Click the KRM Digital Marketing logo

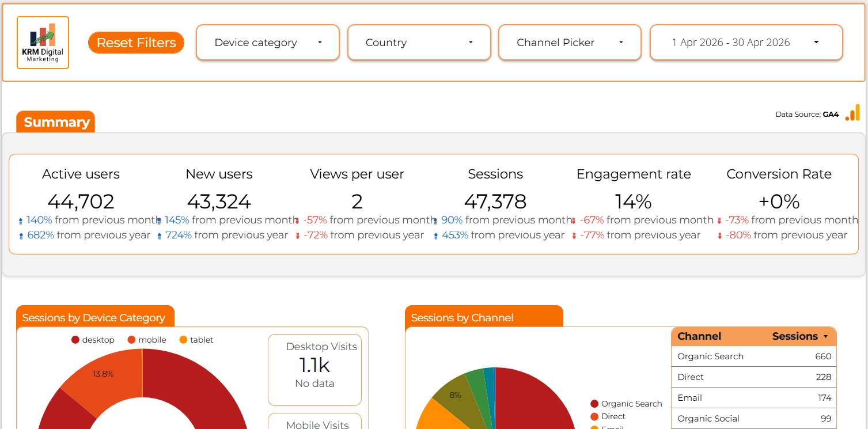coord(43,43)
